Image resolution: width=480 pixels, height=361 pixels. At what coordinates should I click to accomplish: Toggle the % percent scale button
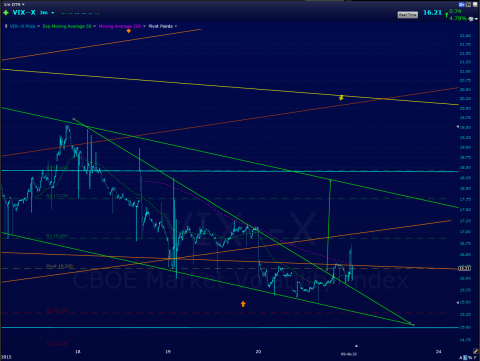point(470,357)
